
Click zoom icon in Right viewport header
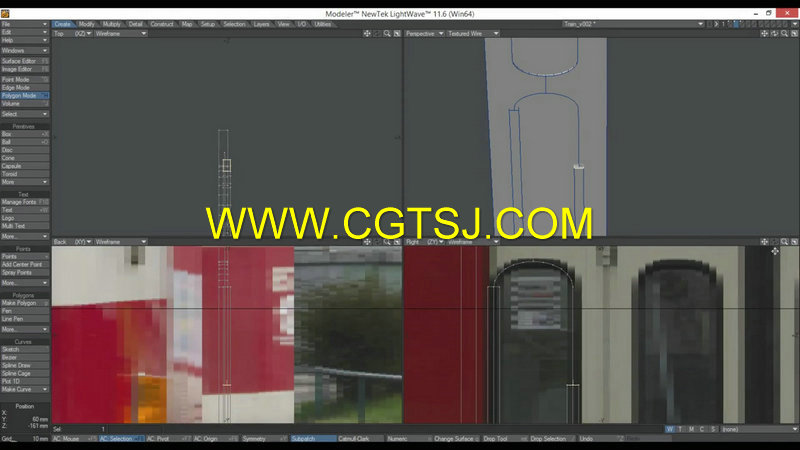784,242
